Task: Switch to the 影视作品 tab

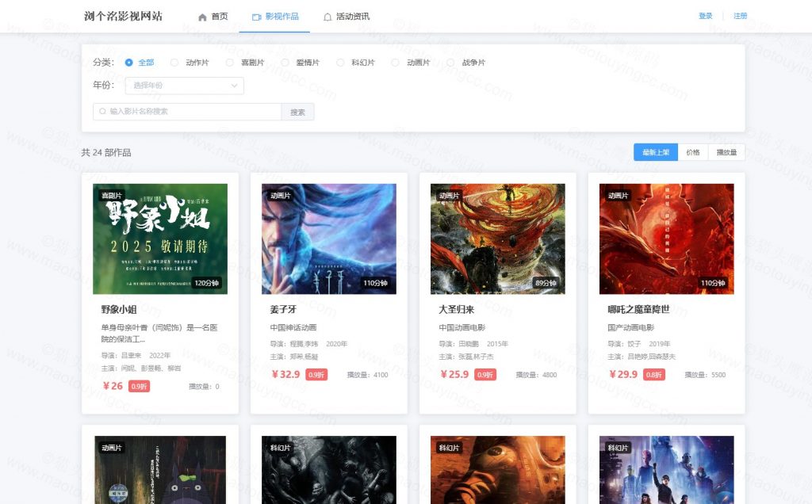Action: click(x=274, y=17)
